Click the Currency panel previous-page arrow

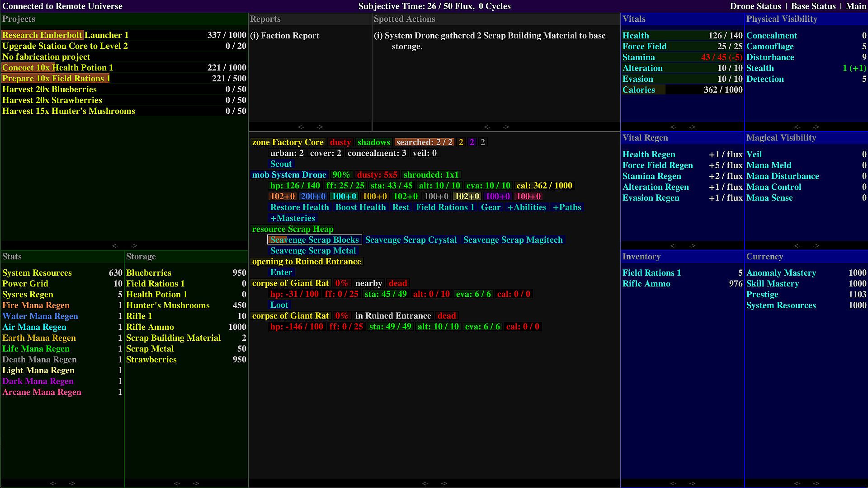(x=797, y=483)
